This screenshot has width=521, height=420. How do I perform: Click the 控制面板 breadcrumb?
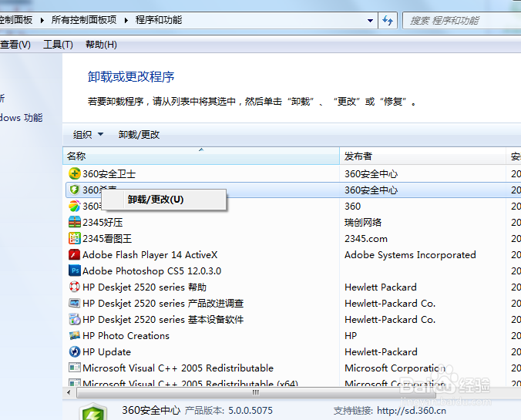click(x=16, y=20)
